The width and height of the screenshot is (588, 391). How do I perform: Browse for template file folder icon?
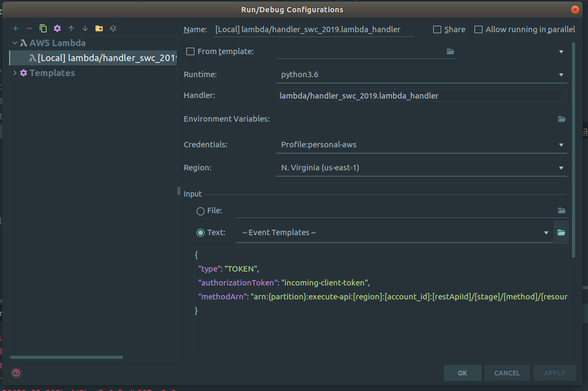450,51
